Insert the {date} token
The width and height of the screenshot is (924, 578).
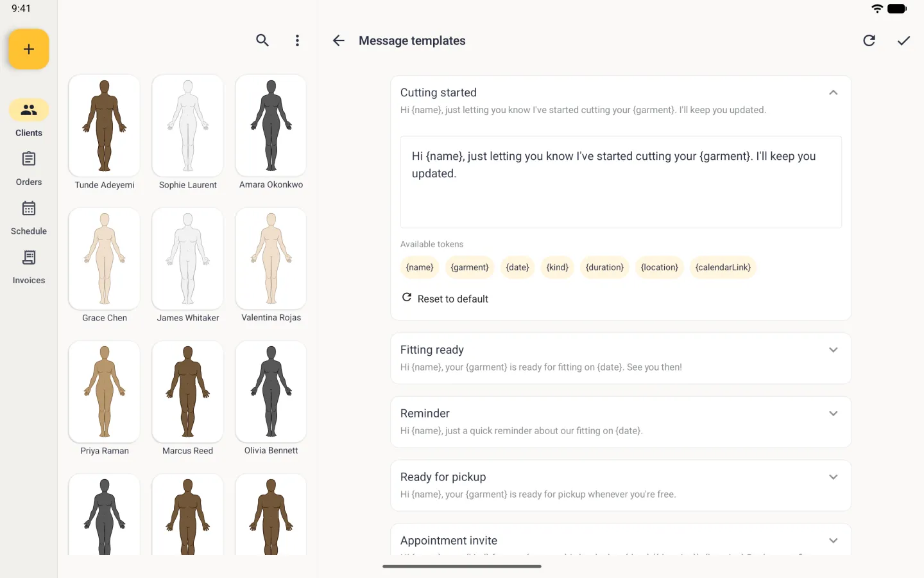[517, 267]
